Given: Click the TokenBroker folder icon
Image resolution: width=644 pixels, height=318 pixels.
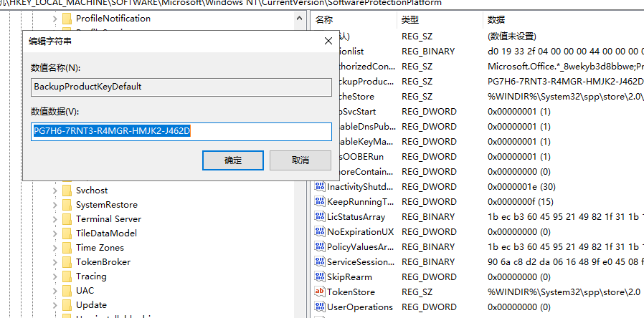Looking at the screenshot, I should tap(67, 262).
